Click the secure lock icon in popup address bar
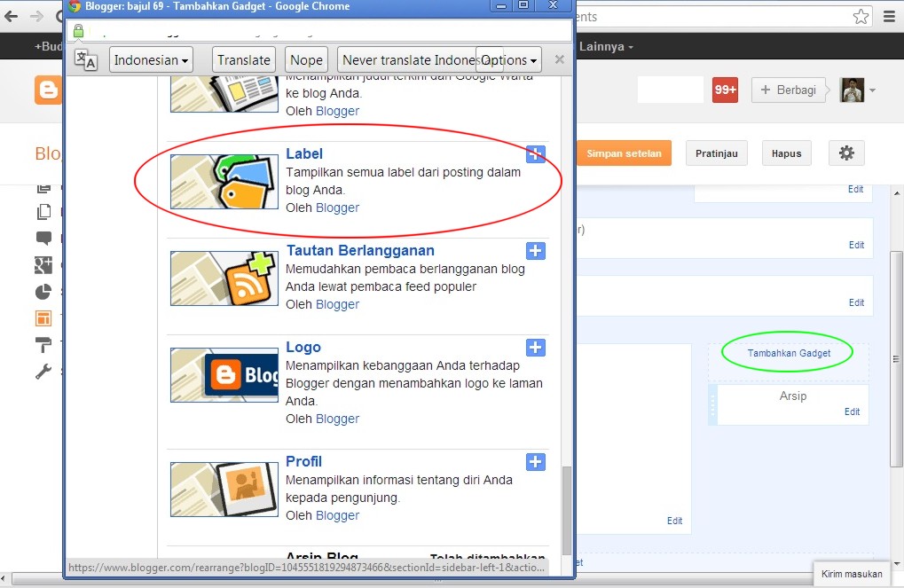Screen dimensions: 904x588 (78, 31)
